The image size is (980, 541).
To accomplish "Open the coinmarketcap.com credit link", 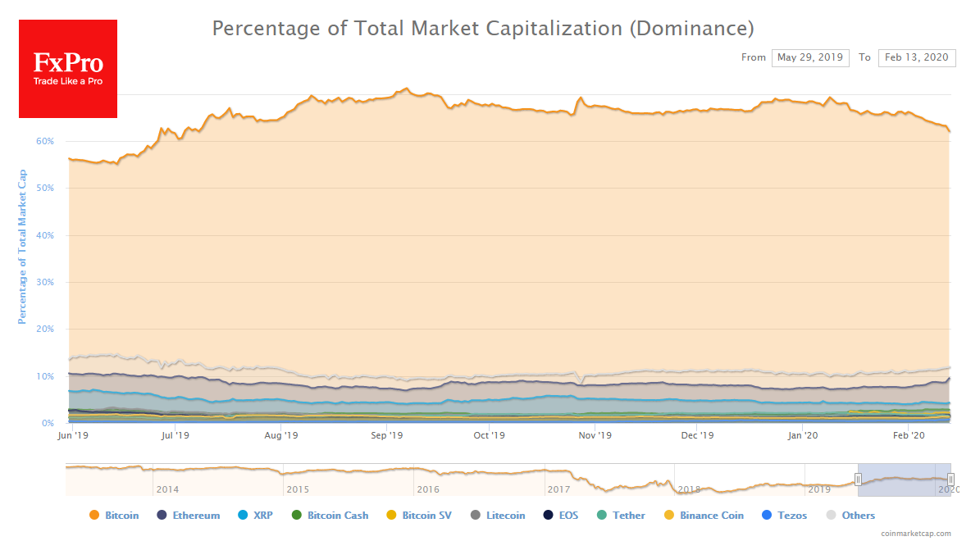I will [916, 534].
